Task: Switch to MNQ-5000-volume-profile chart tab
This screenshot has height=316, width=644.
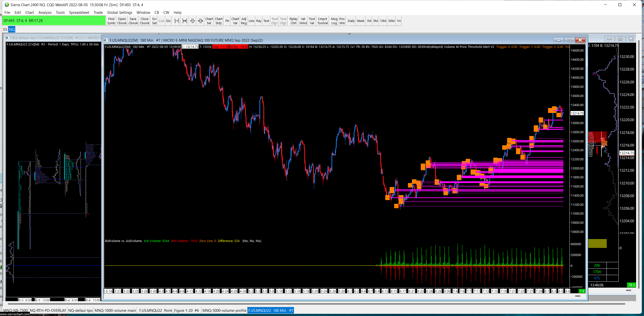Action: (x=224, y=310)
